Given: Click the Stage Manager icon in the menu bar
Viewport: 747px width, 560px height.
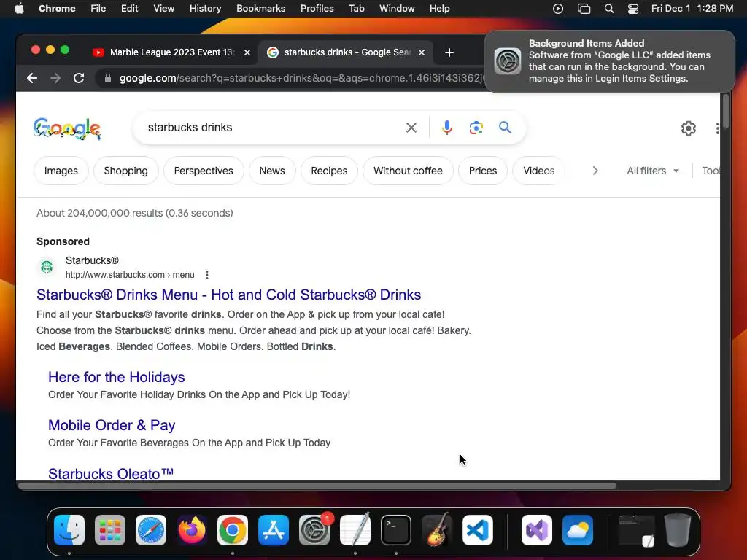Looking at the screenshot, I should click(584, 9).
